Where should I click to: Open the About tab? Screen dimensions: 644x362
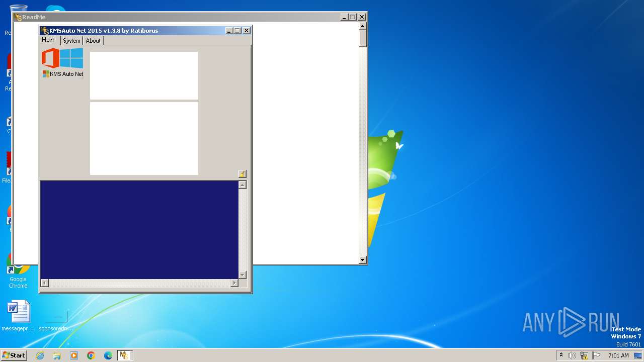pyautogui.click(x=93, y=41)
